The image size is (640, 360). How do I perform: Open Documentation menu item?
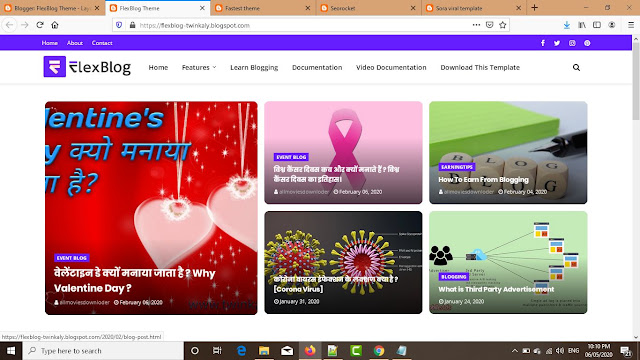[317, 67]
